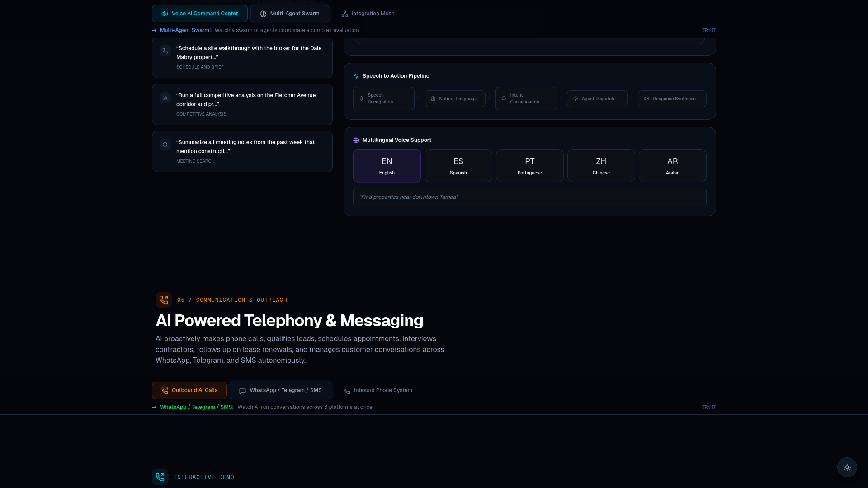The width and height of the screenshot is (868, 488).
Task: Click the search icon on Meeting Search card
Action: point(165,145)
